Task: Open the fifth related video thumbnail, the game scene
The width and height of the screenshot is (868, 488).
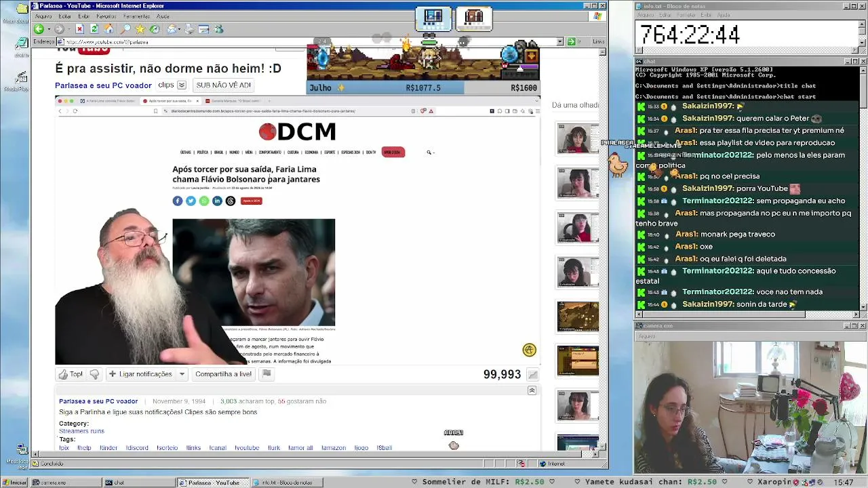Action: [x=578, y=317]
